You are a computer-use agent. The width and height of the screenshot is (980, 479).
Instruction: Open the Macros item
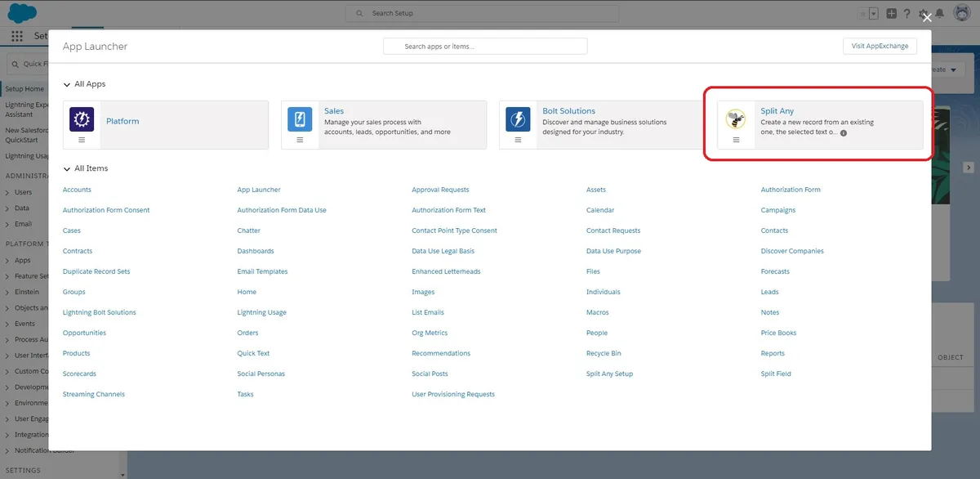[x=598, y=312]
